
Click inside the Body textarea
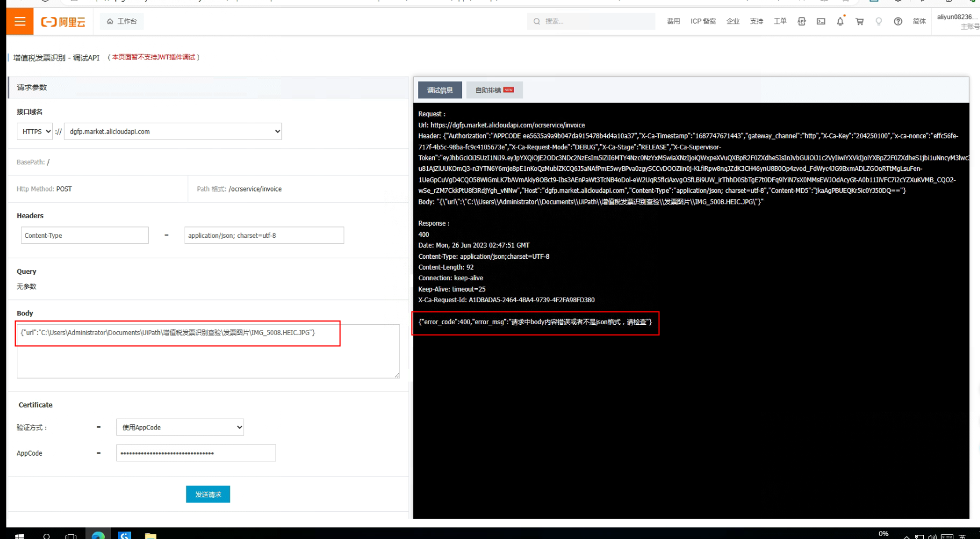pyautogui.click(x=208, y=351)
